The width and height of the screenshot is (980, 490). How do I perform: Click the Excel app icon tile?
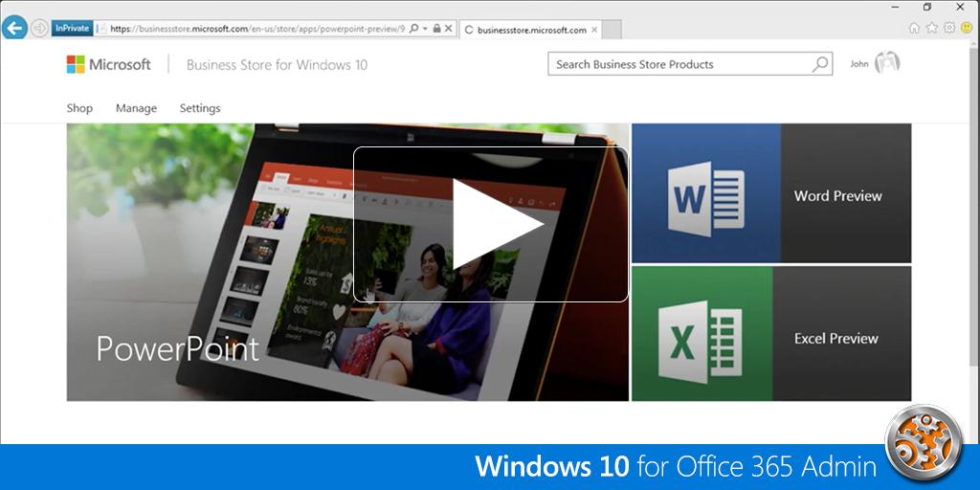tap(702, 334)
